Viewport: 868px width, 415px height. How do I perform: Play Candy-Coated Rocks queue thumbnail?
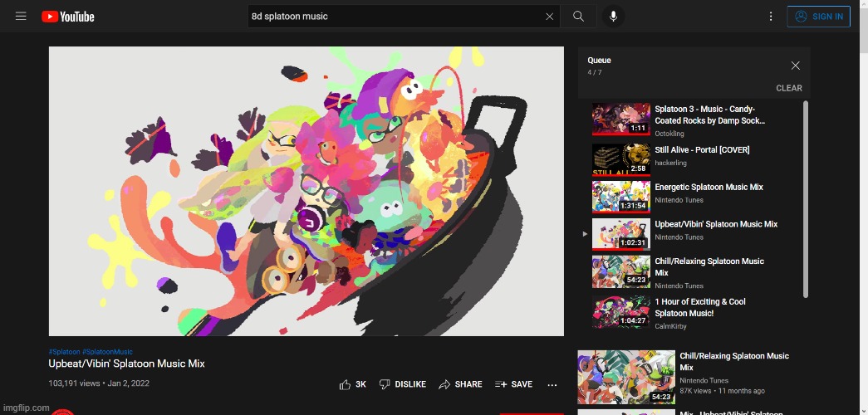pos(621,119)
